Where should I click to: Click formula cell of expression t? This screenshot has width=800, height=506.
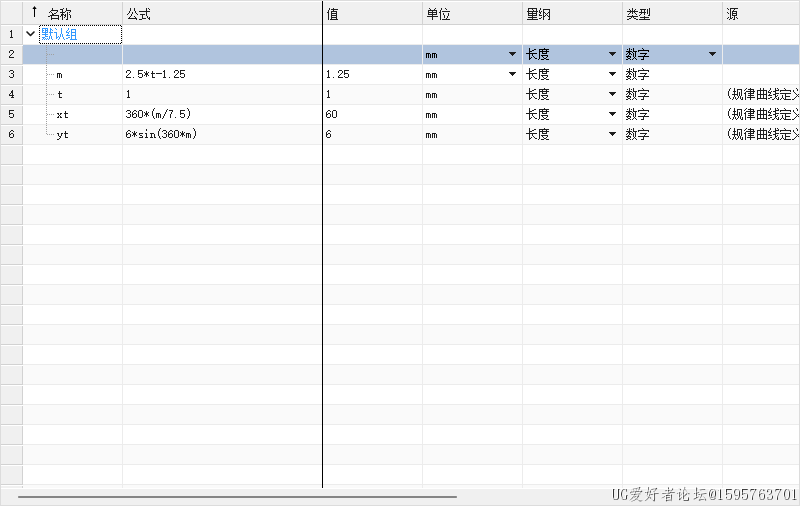tap(222, 94)
